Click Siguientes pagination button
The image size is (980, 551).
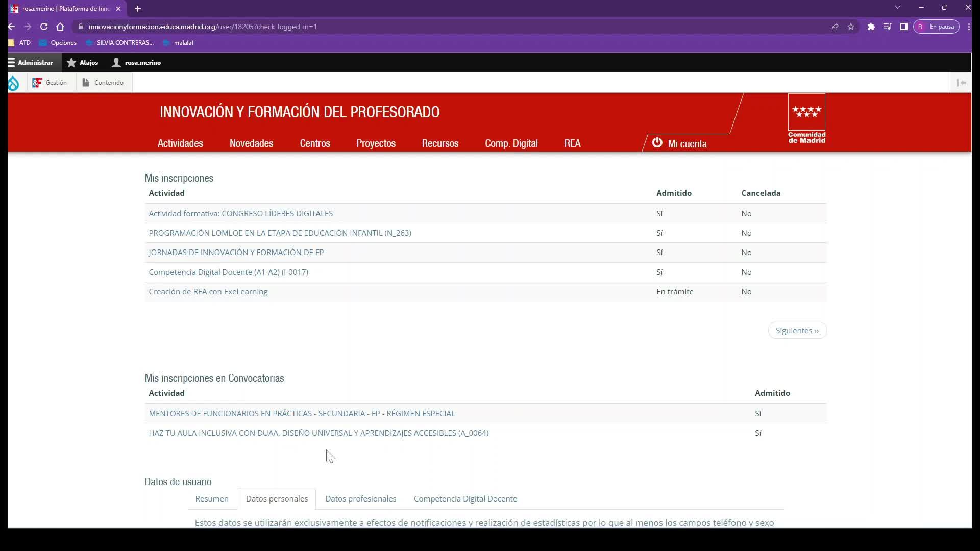tap(797, 331)
